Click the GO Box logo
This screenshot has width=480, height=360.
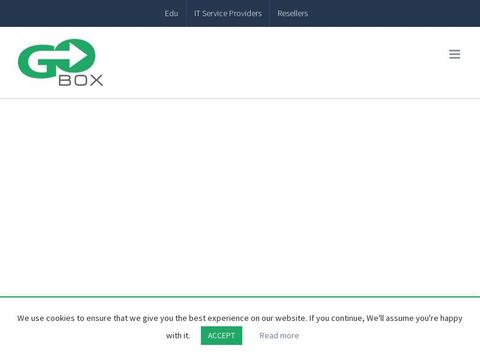tap(60, 63)
